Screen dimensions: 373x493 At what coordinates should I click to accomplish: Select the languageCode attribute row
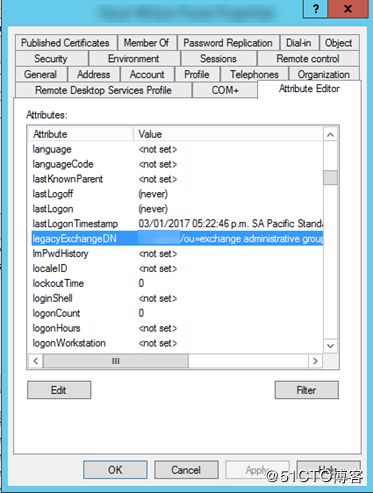[x=176, y=164]
